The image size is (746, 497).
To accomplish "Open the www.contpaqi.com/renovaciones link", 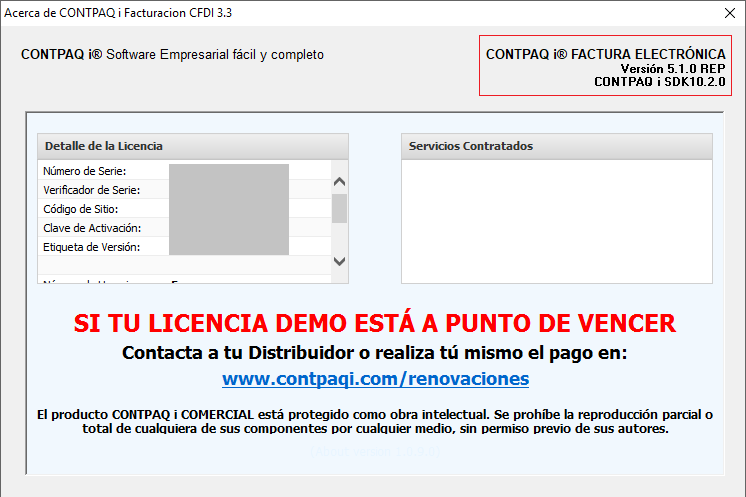I will 375,379.
